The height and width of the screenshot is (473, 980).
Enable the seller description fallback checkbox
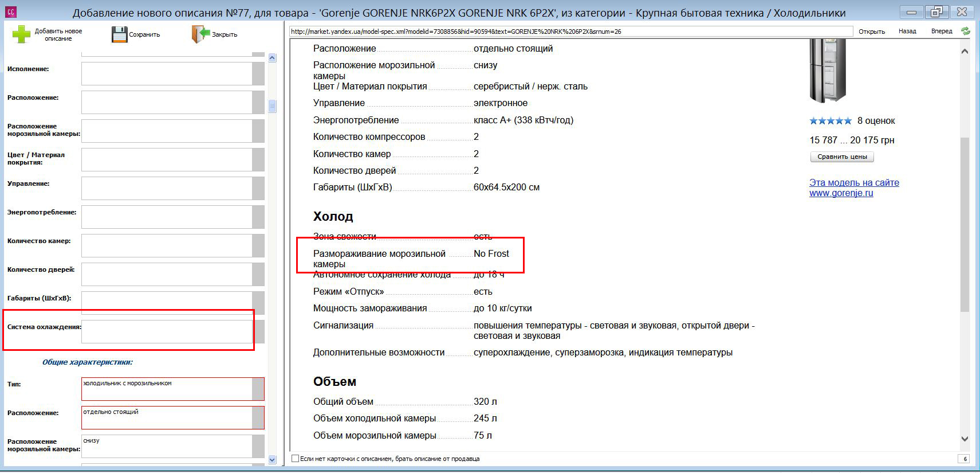[296, 459]
